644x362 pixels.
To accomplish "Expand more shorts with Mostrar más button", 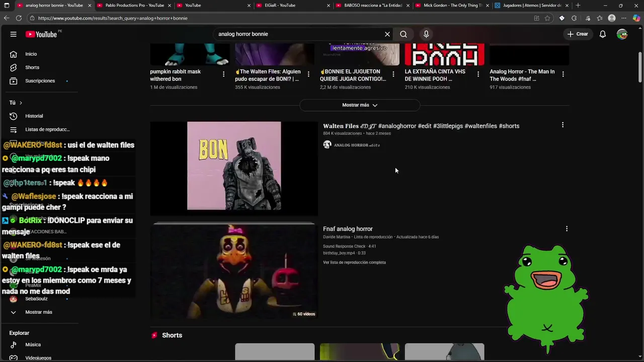I will pyautogui.click(x=360, y=105).
